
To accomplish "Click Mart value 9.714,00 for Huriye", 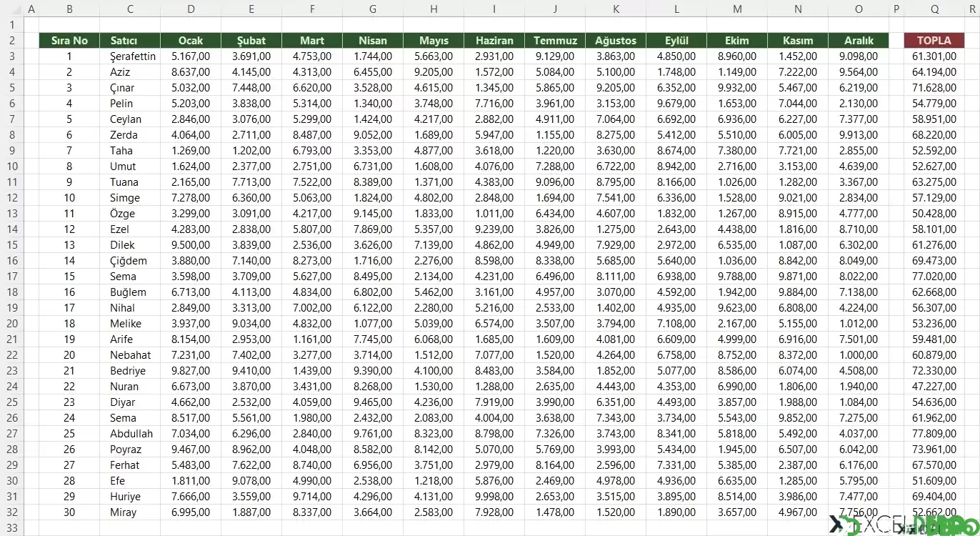I will click(312, 497).
